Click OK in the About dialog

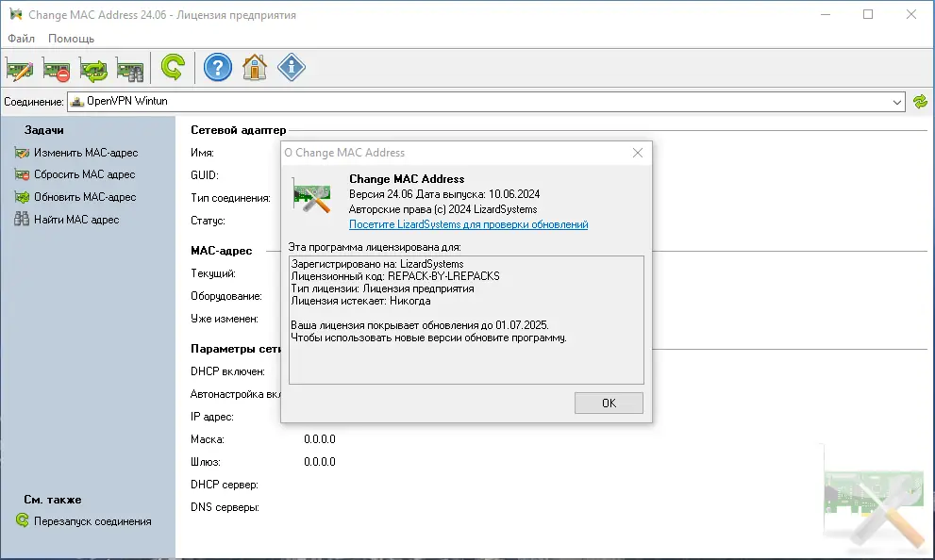tap(609, 404)
